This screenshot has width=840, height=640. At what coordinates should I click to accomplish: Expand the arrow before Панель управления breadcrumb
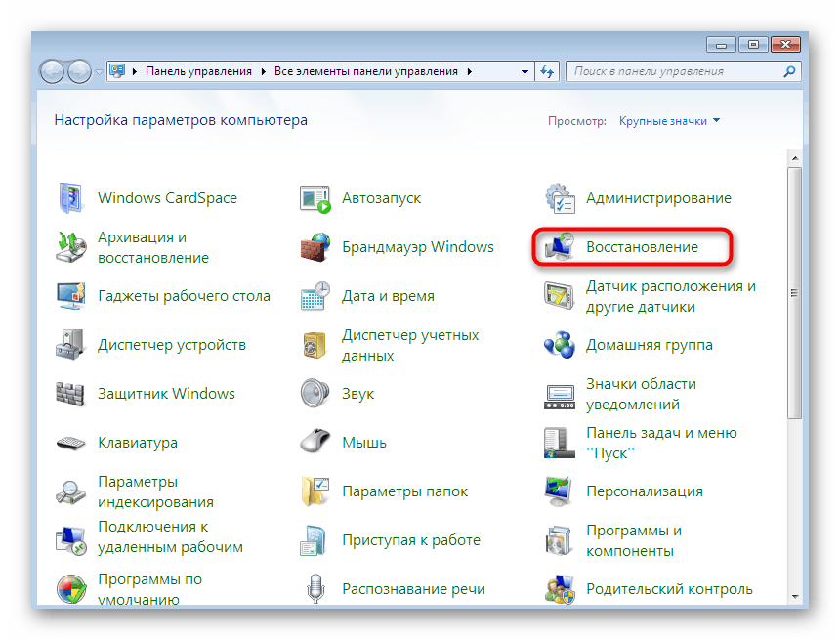pos(135,72)
